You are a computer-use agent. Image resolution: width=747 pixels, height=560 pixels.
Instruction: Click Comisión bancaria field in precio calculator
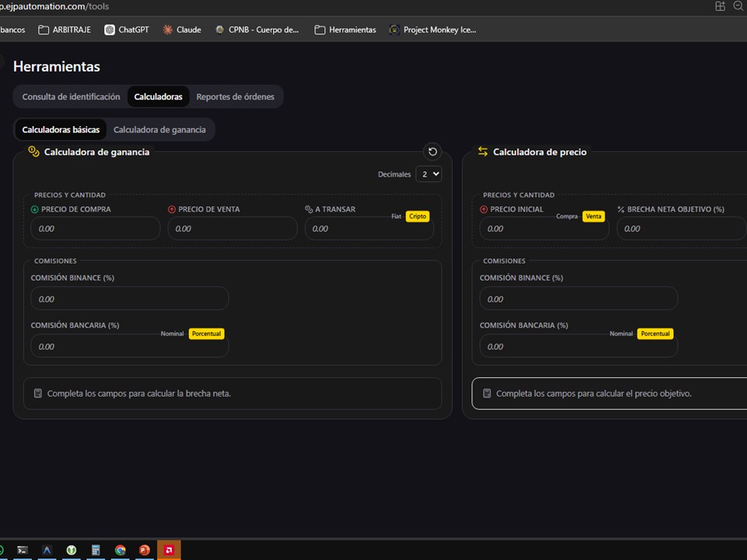tap(578, 347)
